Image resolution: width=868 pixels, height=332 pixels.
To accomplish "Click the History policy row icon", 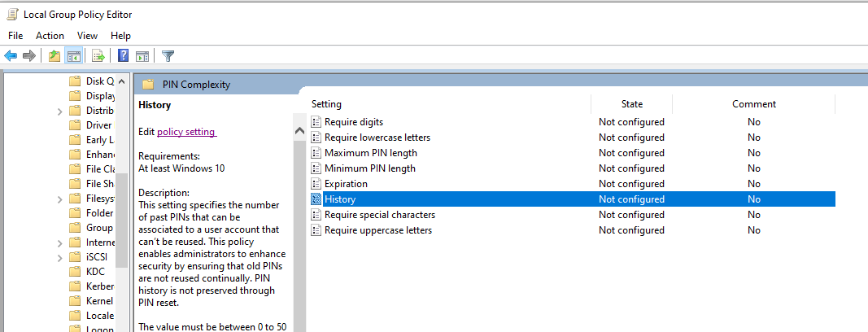I will pyautogui.click(x=316, y=199).
